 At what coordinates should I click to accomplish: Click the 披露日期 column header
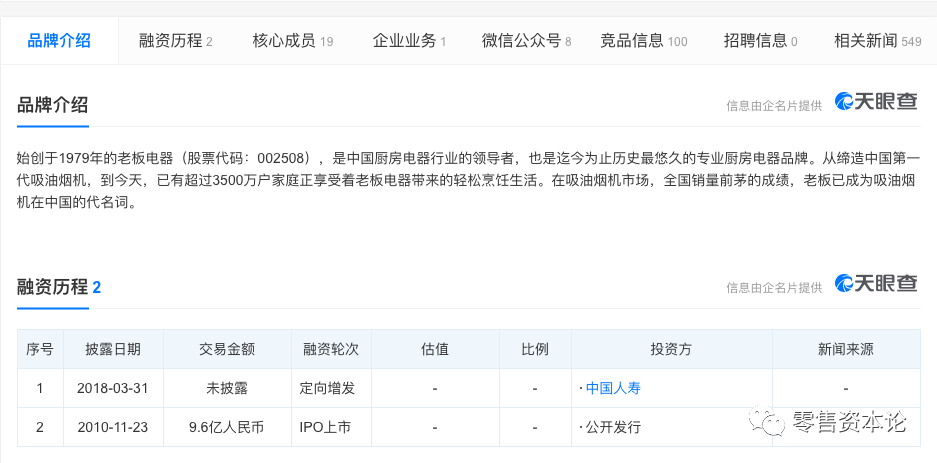click(113, 349)
